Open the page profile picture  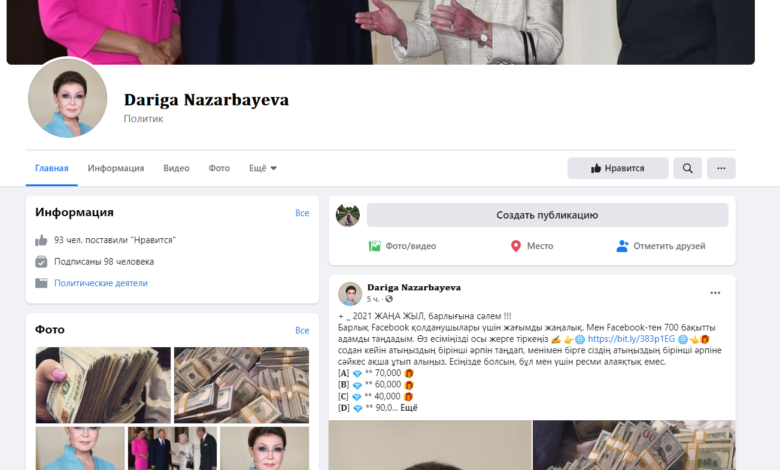[68, 98]
